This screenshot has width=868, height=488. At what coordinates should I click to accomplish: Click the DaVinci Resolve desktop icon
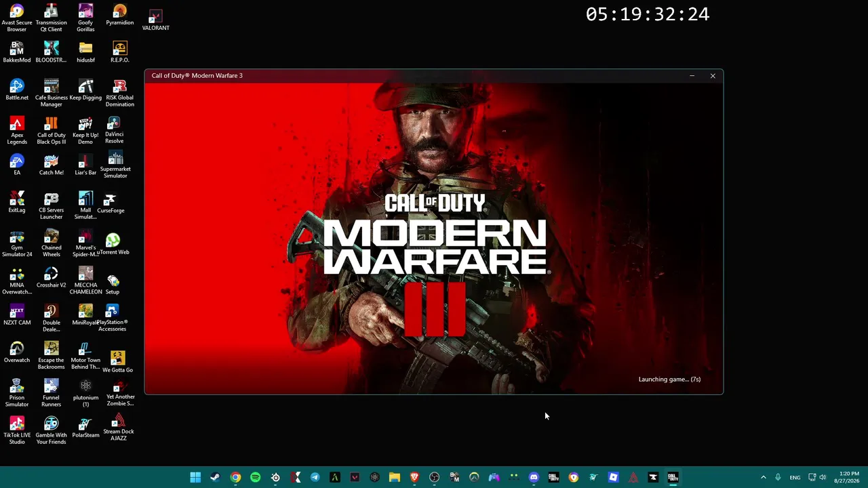114,130
